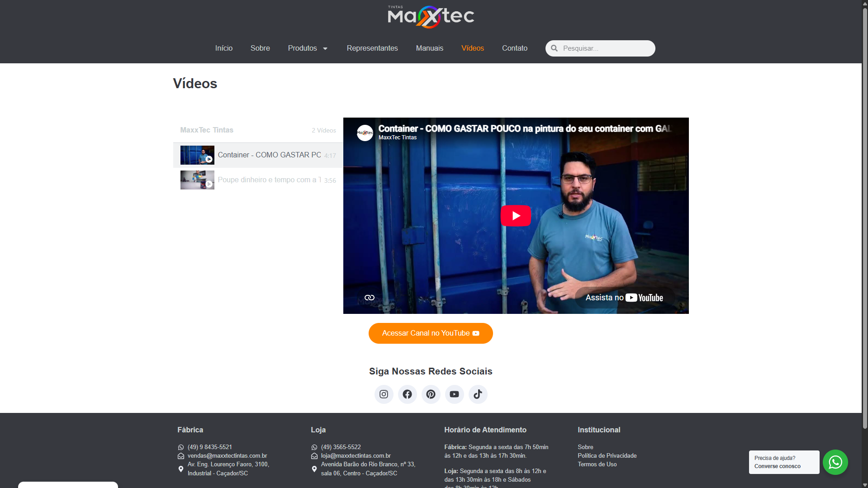Click Precisa de ajuda chat tooltip
Screen dimensions: 868x488
[x=784, y=462]
